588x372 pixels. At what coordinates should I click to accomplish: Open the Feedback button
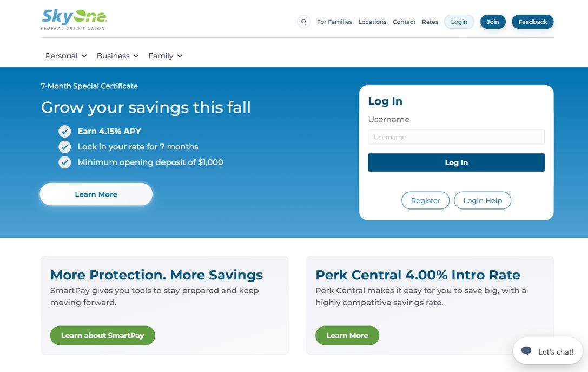click(532, 22)
